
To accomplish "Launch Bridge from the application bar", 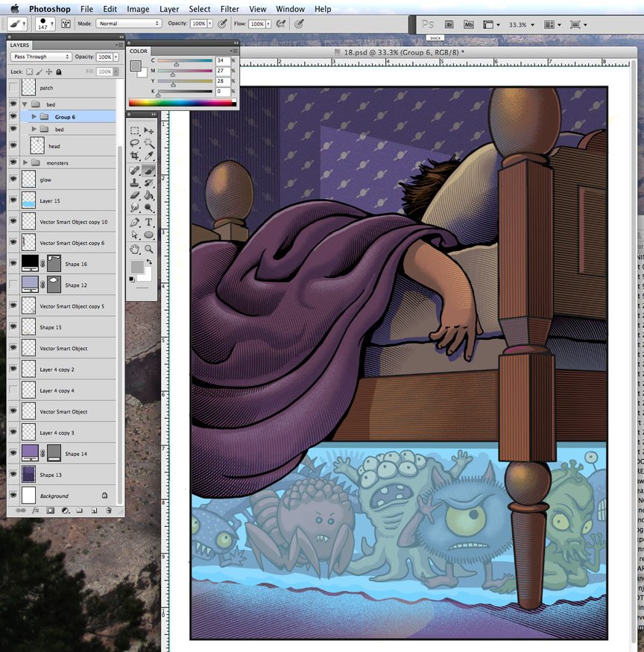I will pos(449,25).
